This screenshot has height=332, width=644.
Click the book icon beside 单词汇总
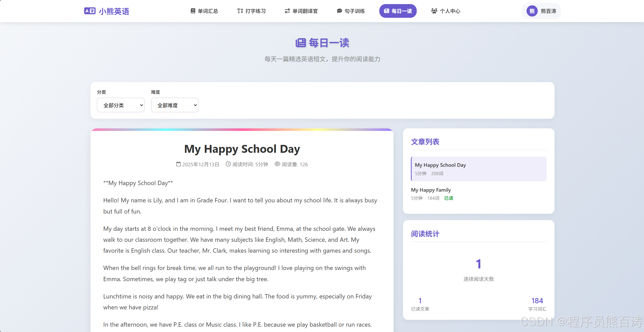193,11
